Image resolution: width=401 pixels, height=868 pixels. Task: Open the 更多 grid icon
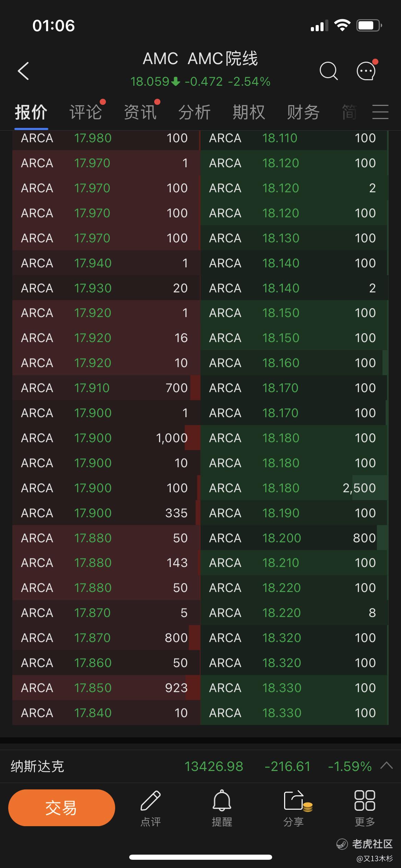[365, 808]
